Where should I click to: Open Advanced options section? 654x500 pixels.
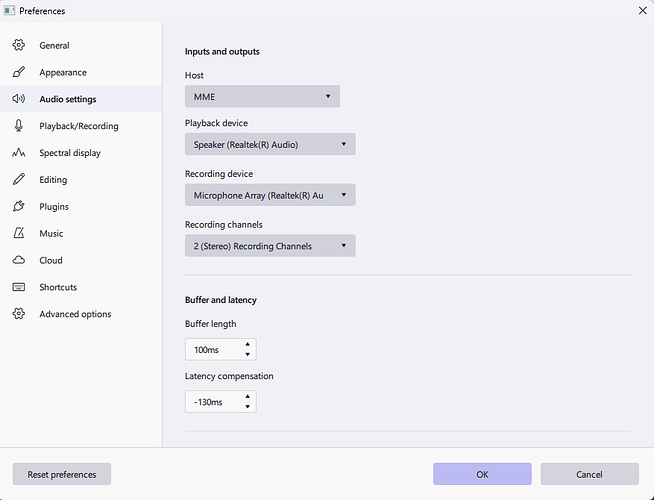81,314
